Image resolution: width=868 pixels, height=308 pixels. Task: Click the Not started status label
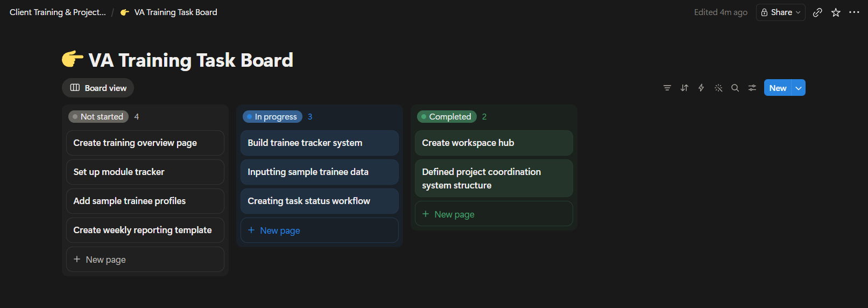click(x=98, y=116)
